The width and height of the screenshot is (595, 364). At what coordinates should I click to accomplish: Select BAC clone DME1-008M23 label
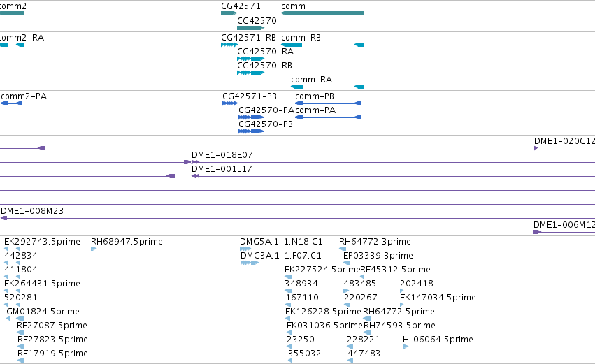pyautogui.click(x=32, y=211)
